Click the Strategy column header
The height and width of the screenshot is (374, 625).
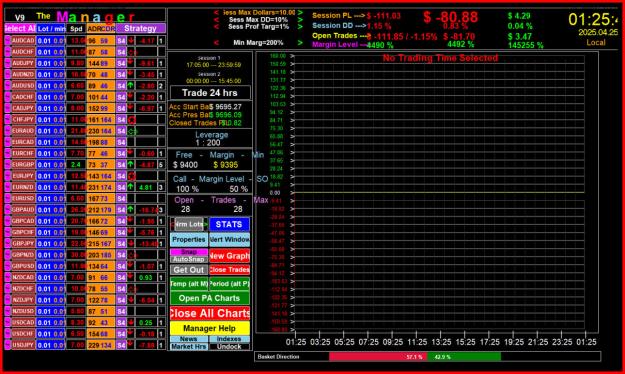(x=141, y=28)
